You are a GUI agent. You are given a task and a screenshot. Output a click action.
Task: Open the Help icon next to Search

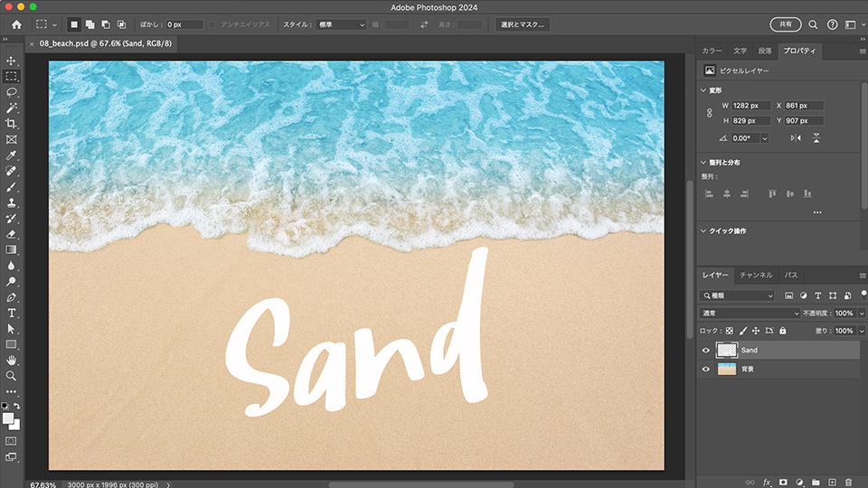tap(832, 24)
